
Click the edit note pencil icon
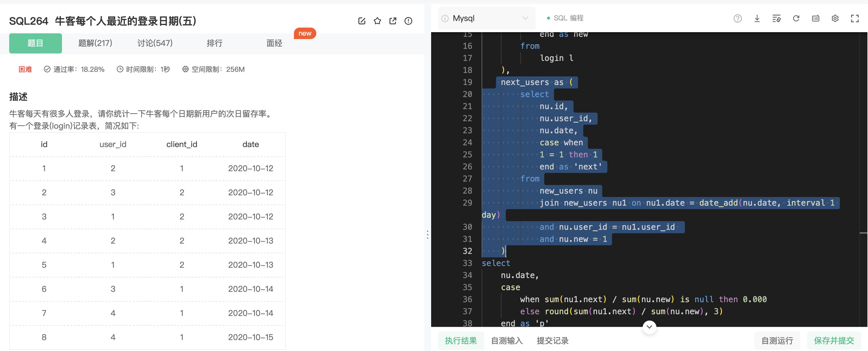point(362,21)
